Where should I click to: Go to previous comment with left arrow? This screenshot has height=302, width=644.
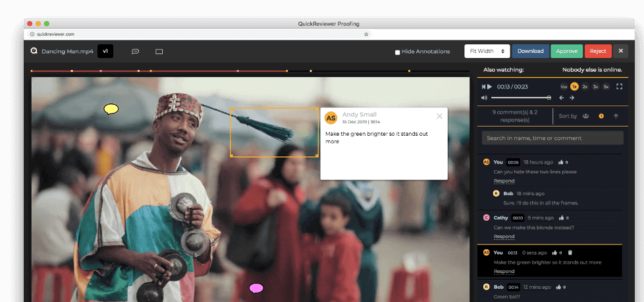click(x=561, y=98)
